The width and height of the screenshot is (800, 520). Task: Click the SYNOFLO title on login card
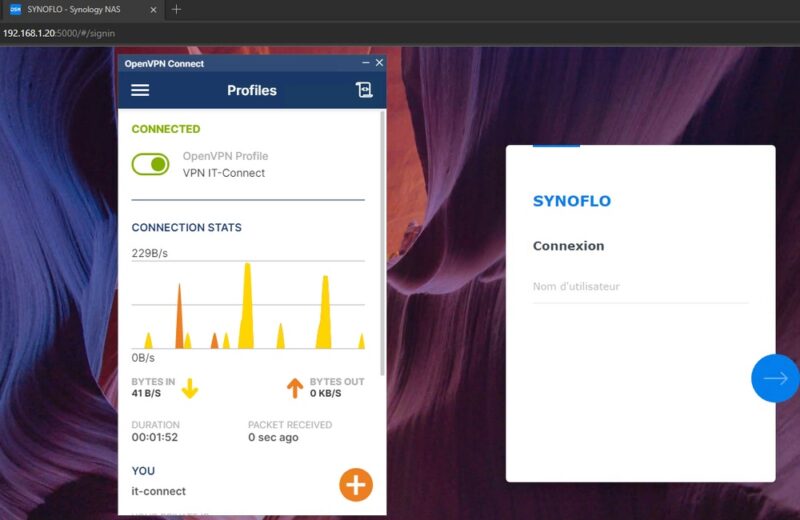coord(572,201)
